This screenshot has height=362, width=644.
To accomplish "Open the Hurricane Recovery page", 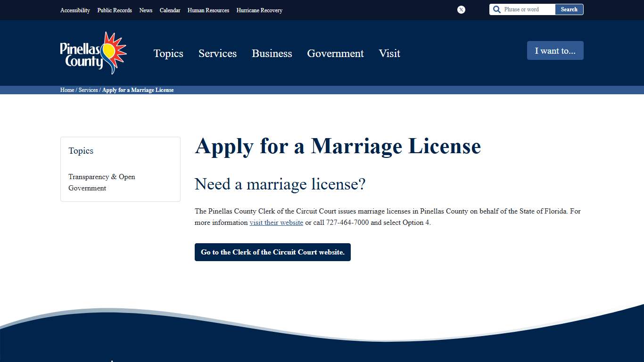I will [259, 10].
